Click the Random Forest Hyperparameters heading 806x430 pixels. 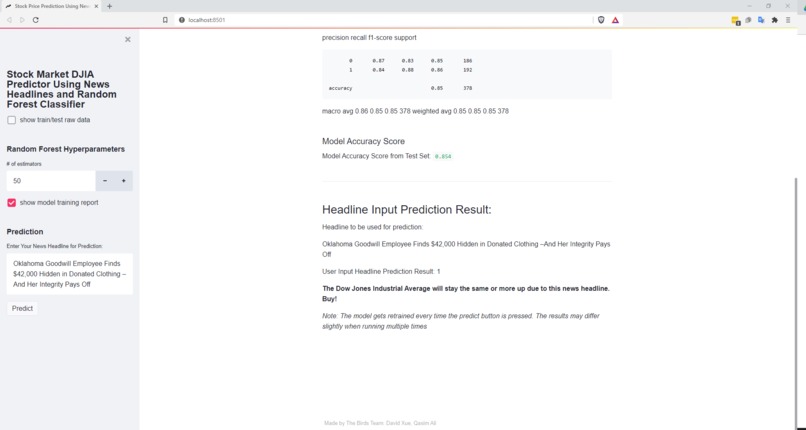click(66, 149)
